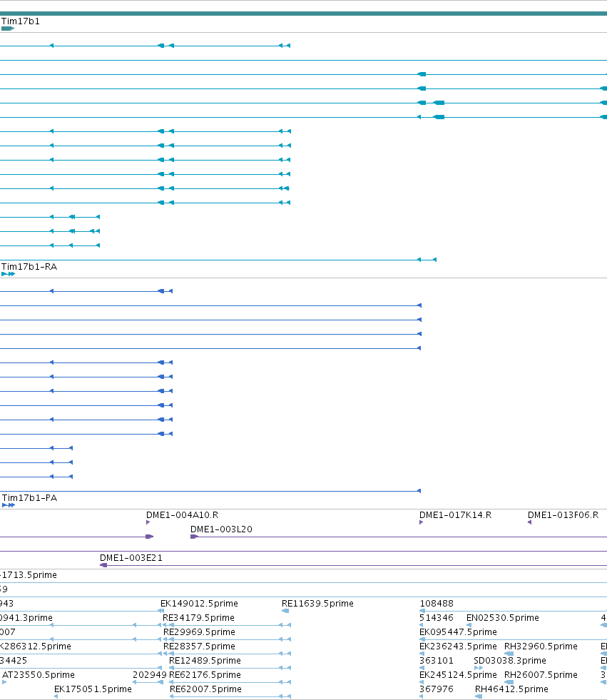This screenshot has height=700, width=607.
Task: Select the Tim17b1-RA transcript label
Action: [29, 267]
